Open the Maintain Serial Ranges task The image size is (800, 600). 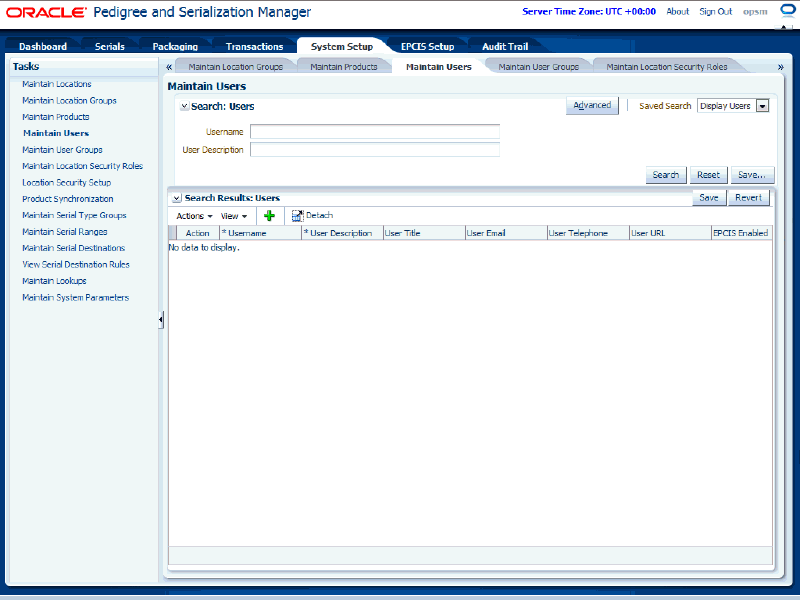65,232
